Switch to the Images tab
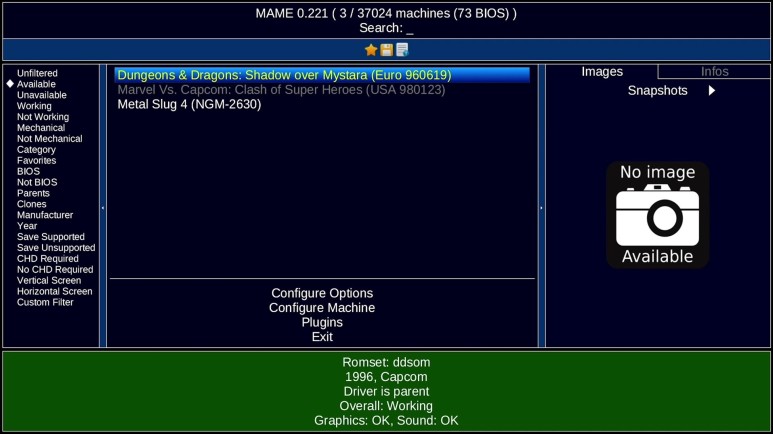Viewport: 773px width, 434px height. [601, 72]
